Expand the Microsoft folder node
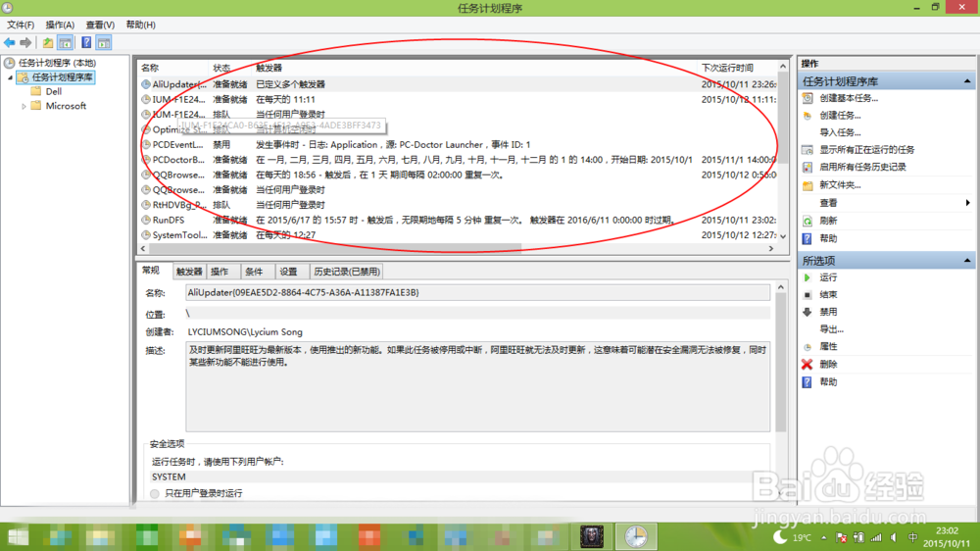This screenshot has height=551, width=980. (24, 106)
